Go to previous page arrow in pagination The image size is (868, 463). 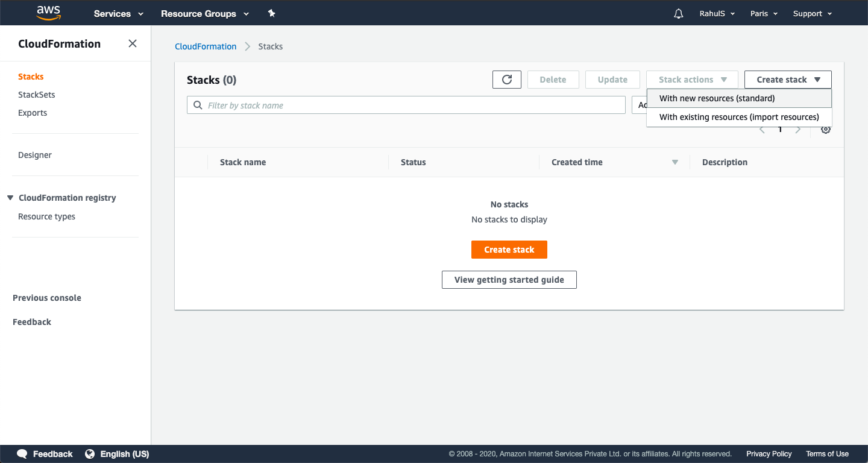(762, 130)
